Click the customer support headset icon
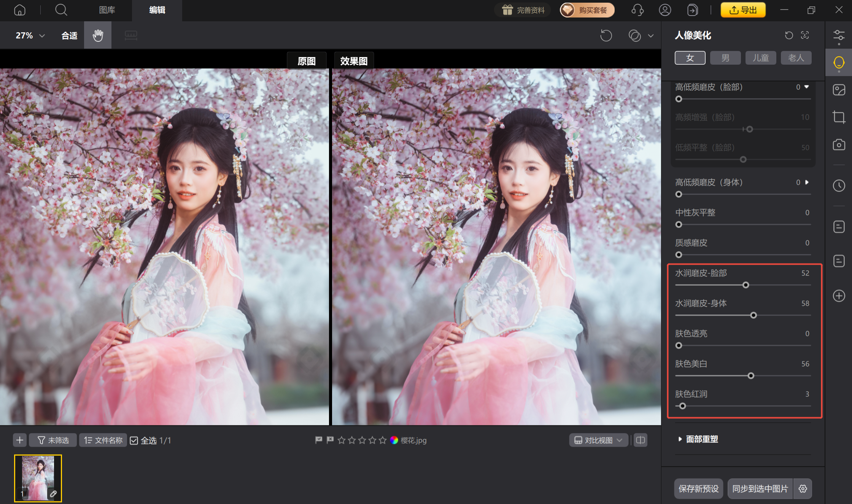The image size is (852, 504). 637,10
